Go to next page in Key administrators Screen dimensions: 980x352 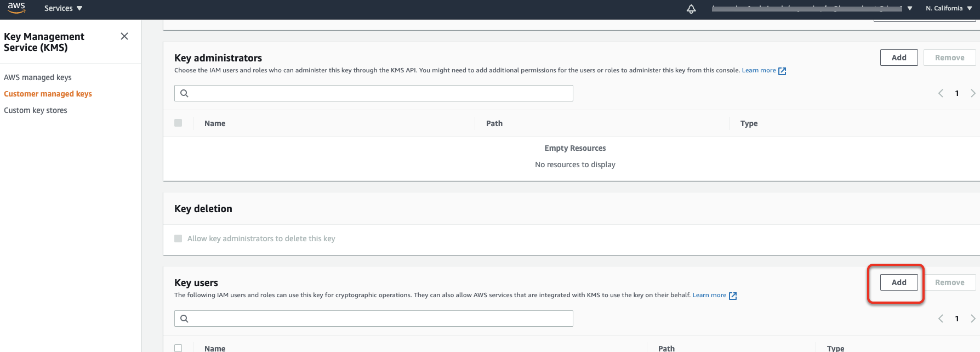(973, 93)
